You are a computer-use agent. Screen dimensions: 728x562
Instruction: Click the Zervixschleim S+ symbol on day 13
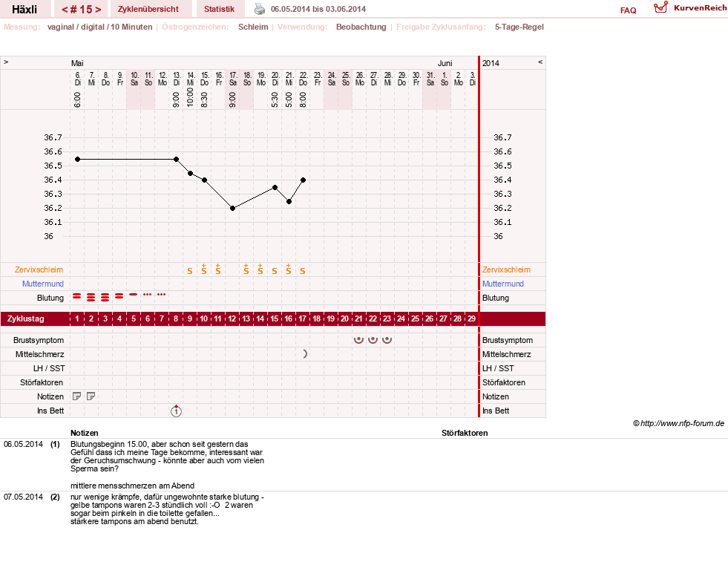click(246, 269)
